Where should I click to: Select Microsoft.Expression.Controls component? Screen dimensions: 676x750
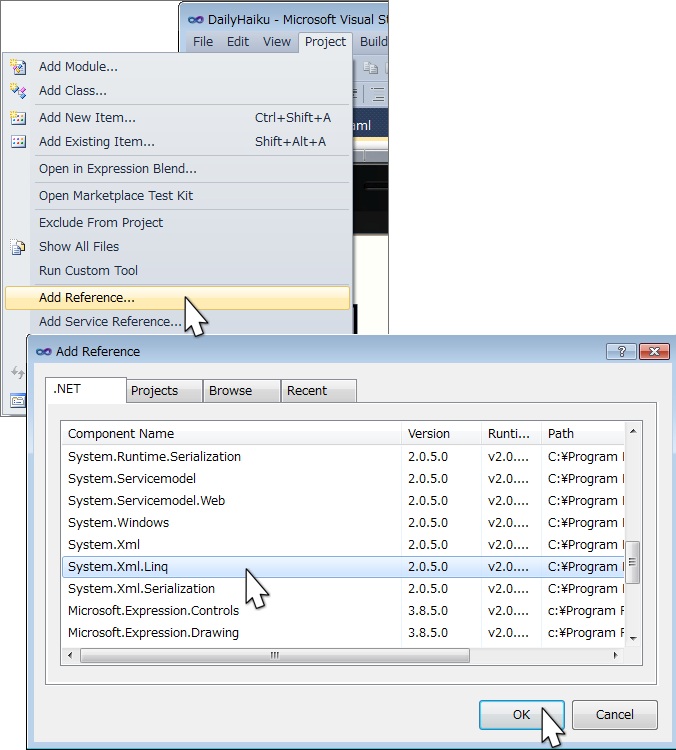coord(343,611)
